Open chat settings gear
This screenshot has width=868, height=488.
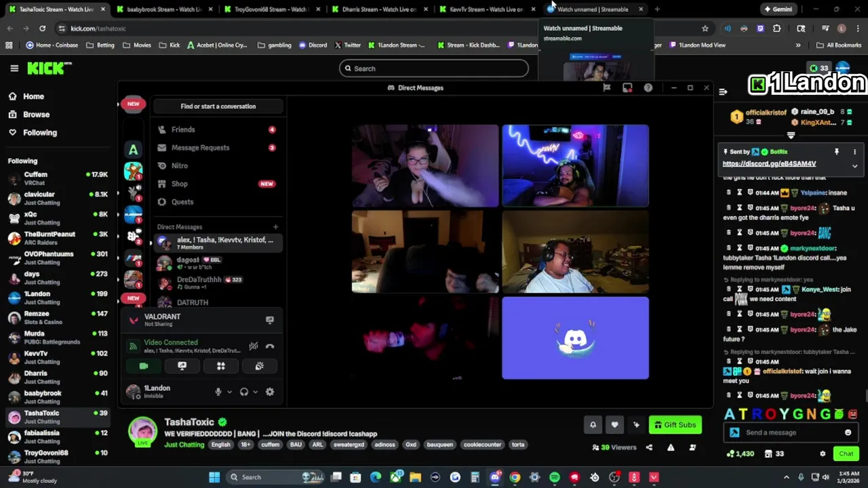[x=823, y=454]
